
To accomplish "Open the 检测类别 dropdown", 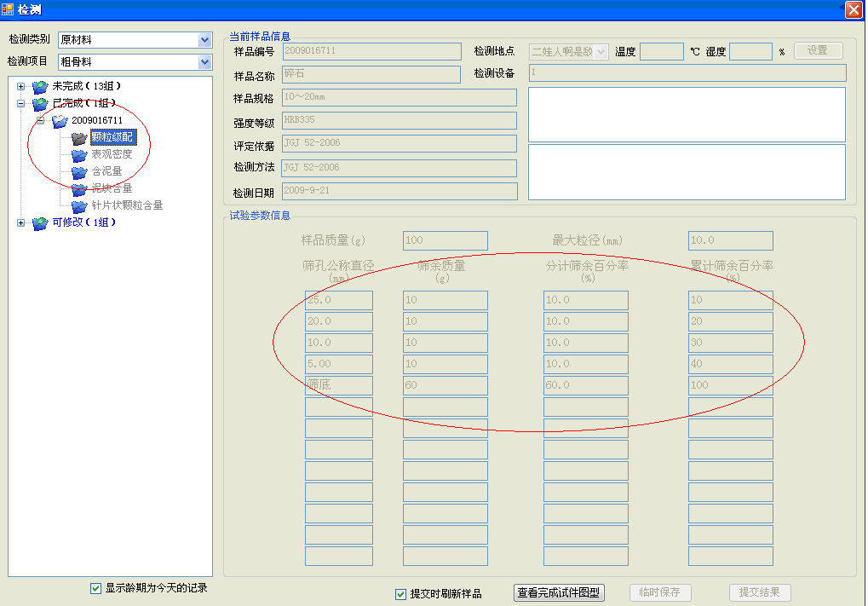I will coord(204,40).
